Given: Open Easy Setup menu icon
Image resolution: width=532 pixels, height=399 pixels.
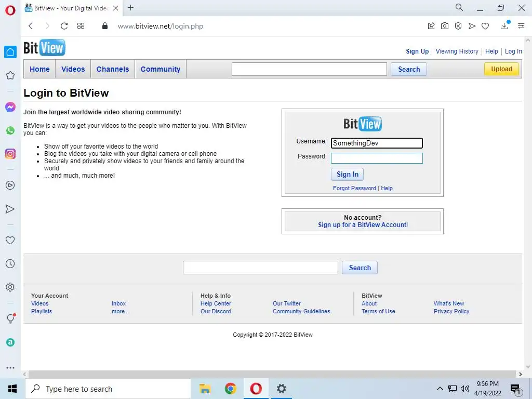Looking at the screenshot, I should click(521, 26).
